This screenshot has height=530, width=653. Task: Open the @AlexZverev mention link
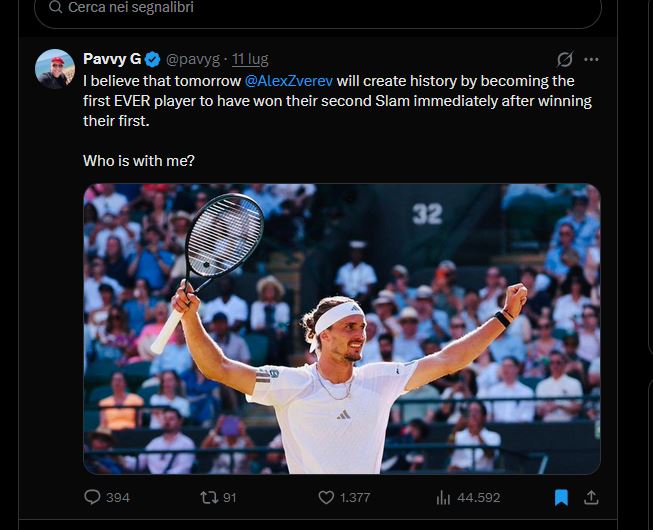coord(289,81)
